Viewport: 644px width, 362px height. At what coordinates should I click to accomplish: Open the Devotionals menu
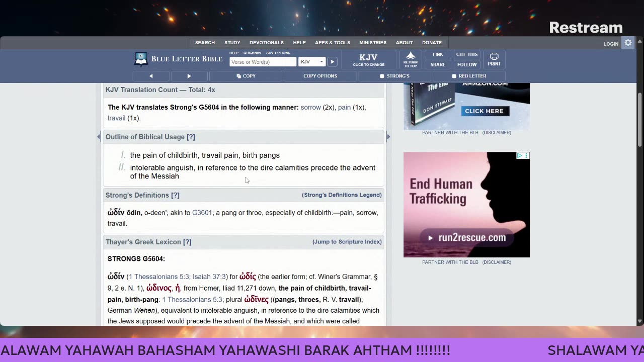[x=267, y=43]
